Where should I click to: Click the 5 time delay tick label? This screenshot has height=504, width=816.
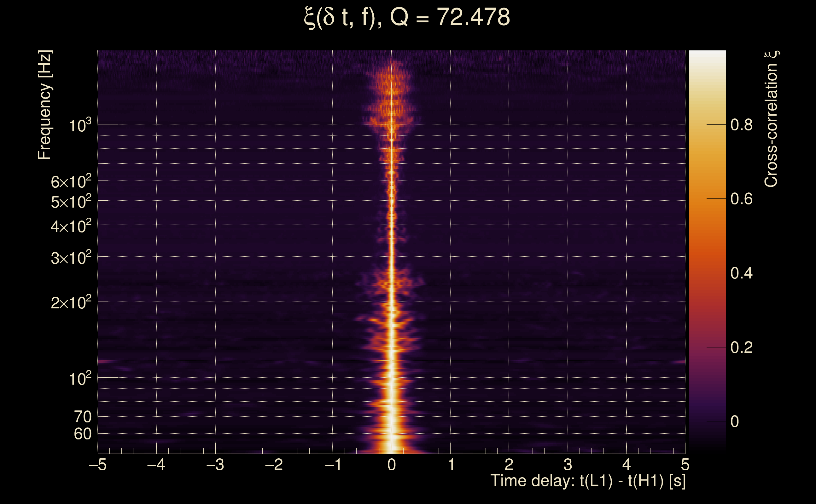tap(685, 465)
